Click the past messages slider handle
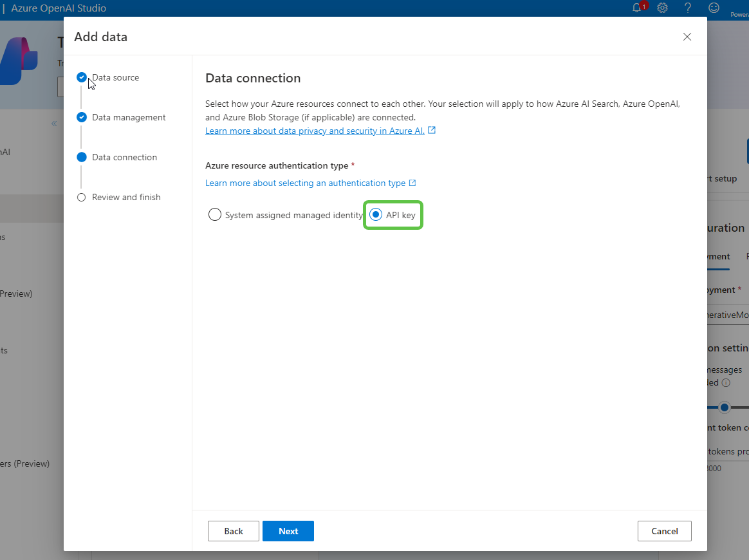749x560 pixels. click(x=725, y=407)
